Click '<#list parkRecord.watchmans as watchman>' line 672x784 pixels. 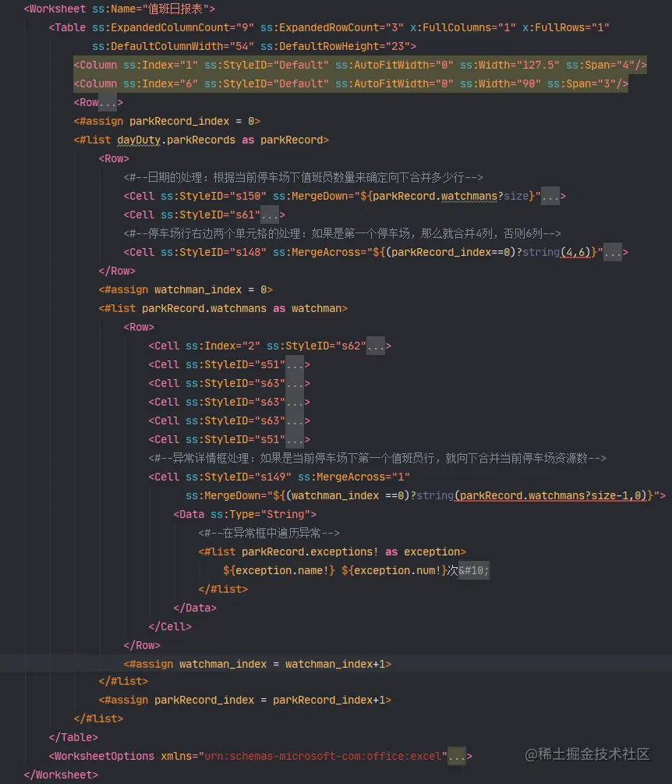tap(223, 308)
